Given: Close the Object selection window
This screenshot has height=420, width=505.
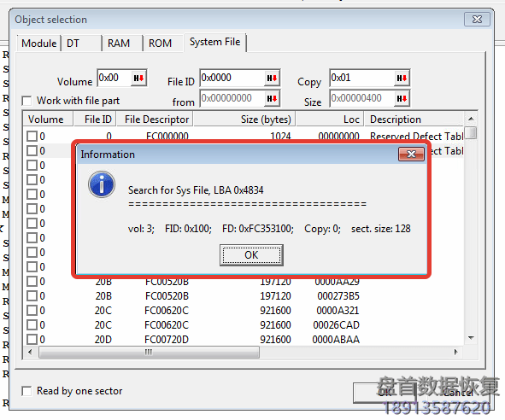Looking at the screenshot, I should pyautogui.click(x=478, y=20).
